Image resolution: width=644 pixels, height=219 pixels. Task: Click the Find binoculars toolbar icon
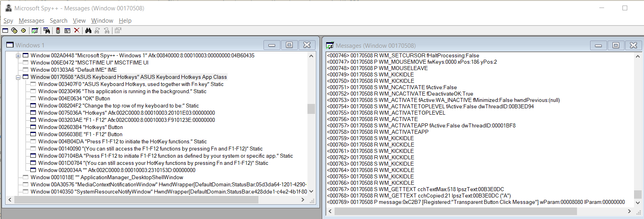pos(88,31)
